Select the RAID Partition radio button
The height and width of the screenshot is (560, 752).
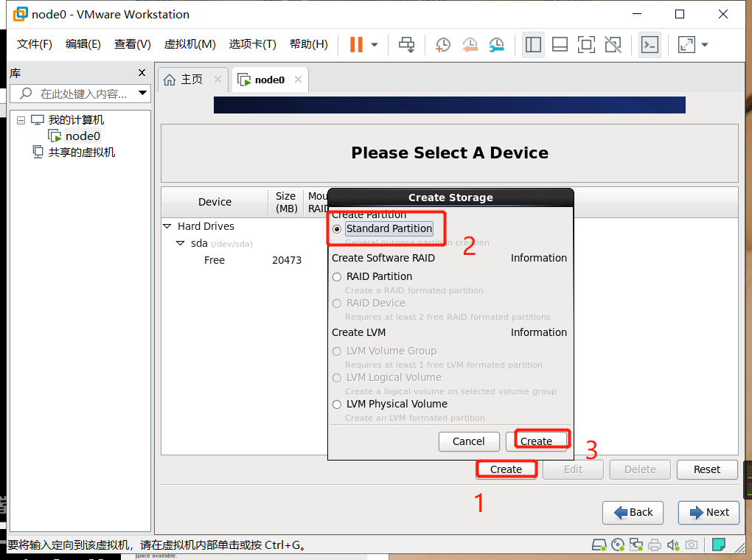pos(337,277)
